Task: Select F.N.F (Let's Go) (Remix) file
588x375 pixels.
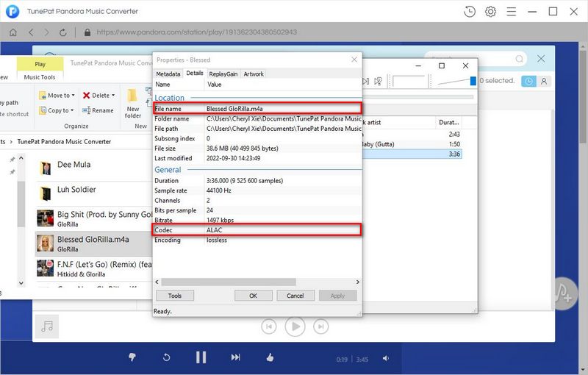Action: coord(94,268)
